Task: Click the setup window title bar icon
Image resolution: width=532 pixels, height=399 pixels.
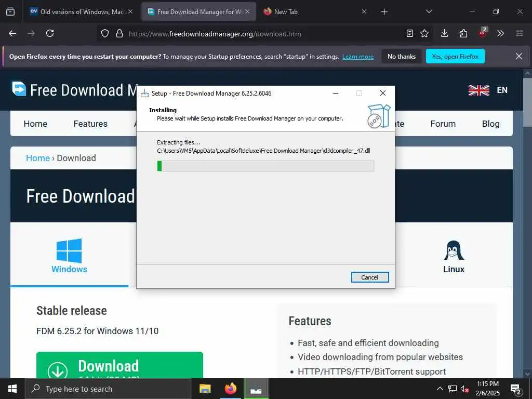Action: pyautogui.click(x=145, y=94)
